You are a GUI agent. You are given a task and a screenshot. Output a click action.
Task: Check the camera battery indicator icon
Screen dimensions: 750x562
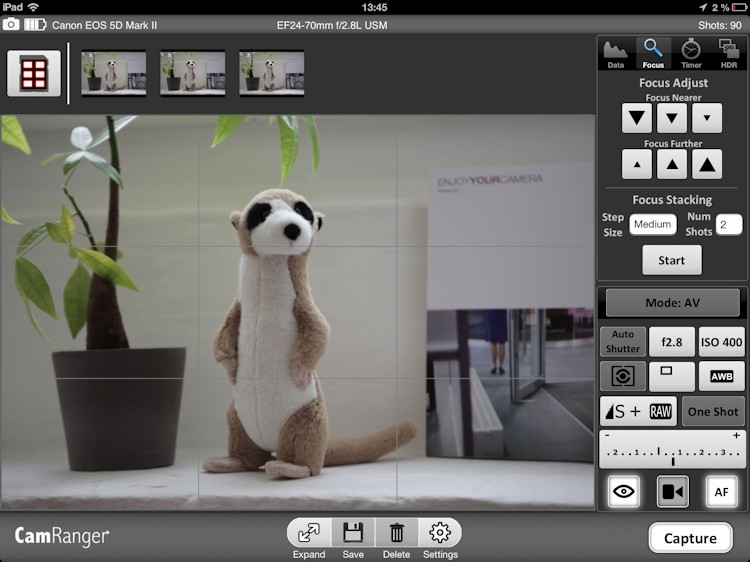click(35, 24)
